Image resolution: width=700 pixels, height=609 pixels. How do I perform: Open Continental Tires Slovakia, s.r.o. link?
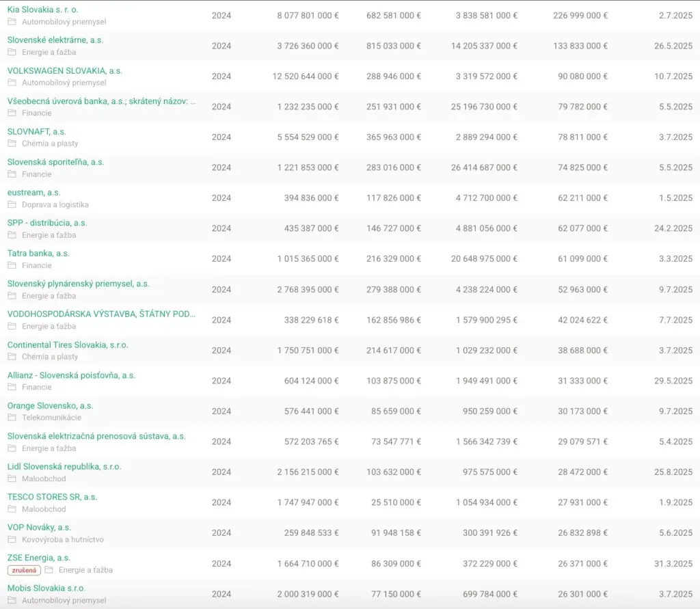pyautogui.click(x=68, y=344)
